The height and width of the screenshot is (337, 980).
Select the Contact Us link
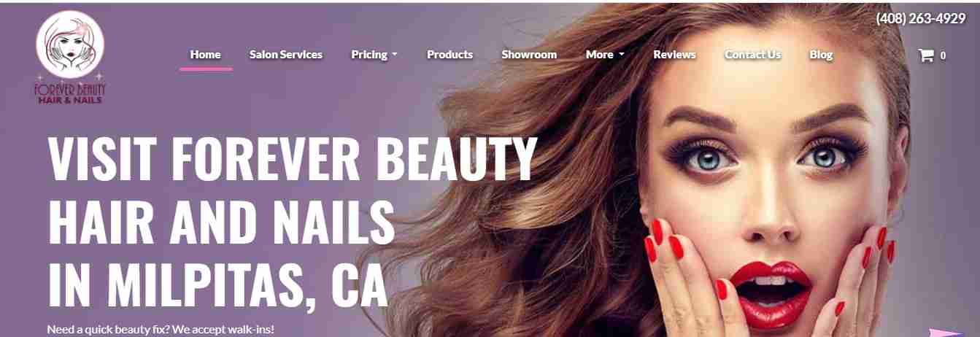(752, 55)
